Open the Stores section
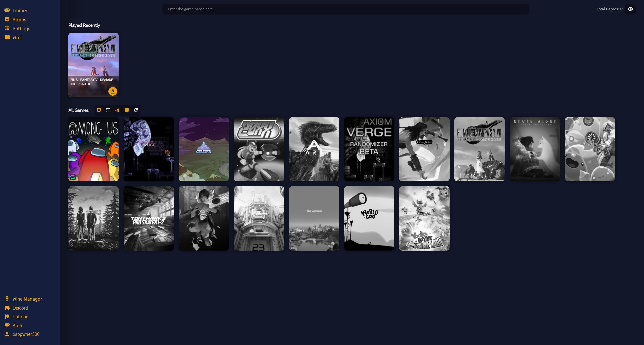This screenshot has height=345, width=644. coord(15,19)
